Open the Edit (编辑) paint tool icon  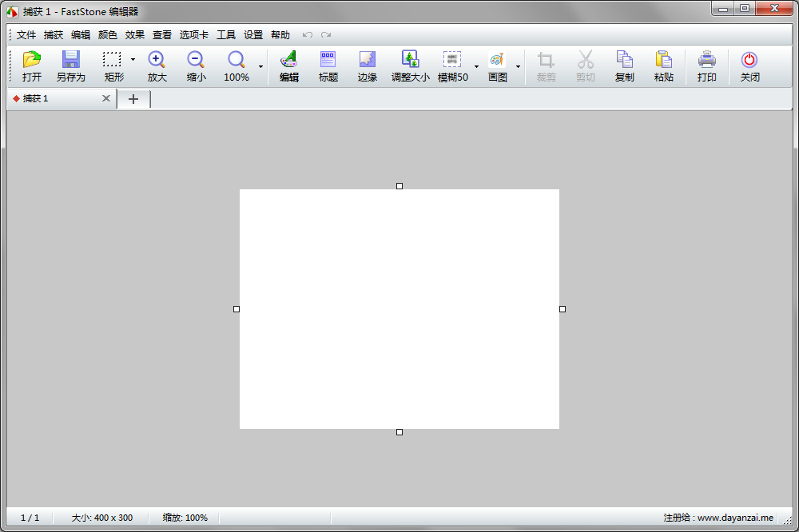[x=288, y=61]
